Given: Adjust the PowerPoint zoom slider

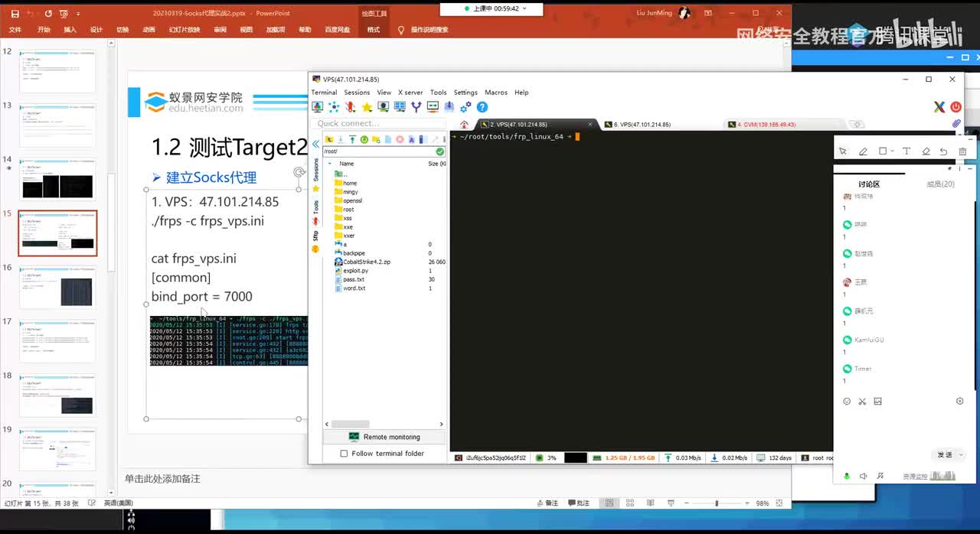Looking at the screenshot, I should [x=717, y=503].
